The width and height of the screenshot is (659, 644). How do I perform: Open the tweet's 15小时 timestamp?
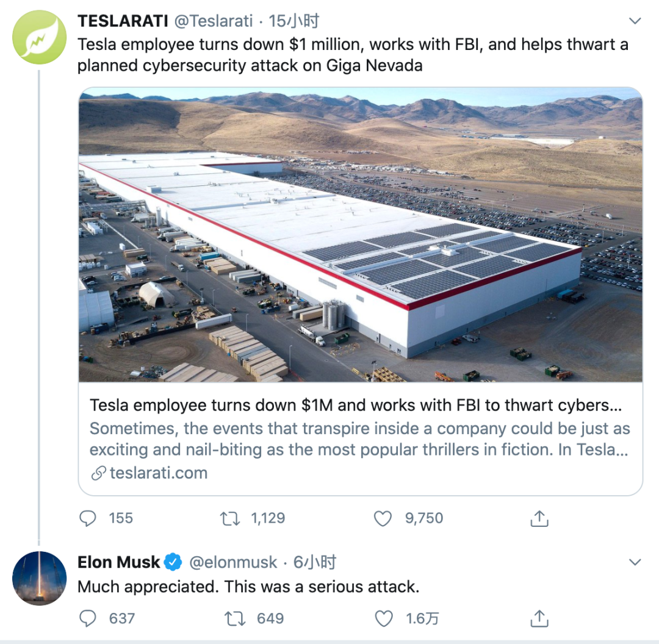coord(294,21)
